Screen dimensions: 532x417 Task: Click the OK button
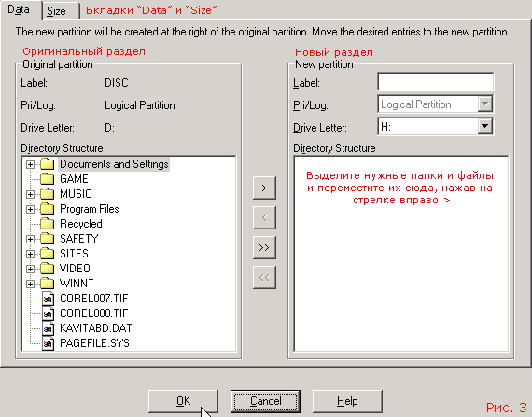click(x=183, y=401)
